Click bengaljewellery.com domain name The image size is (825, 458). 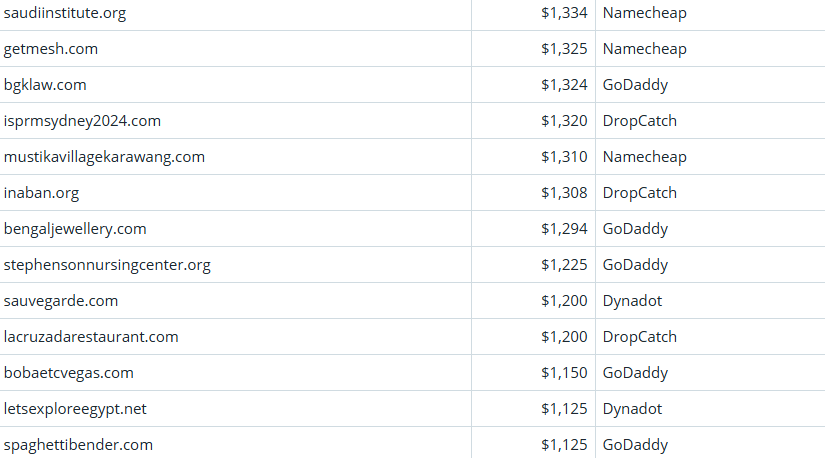(75, 229)
